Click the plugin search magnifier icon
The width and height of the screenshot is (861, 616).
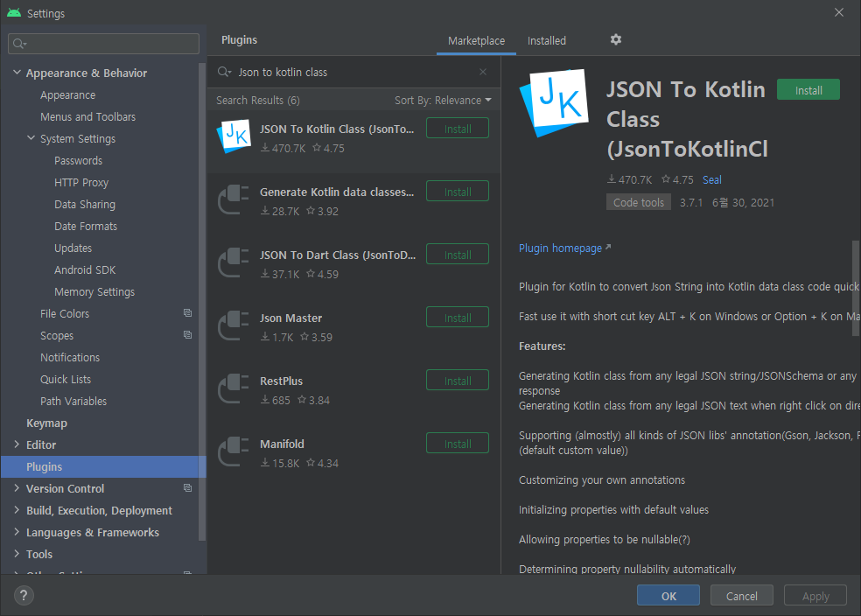pyautogui.click(x=224, y=72)
